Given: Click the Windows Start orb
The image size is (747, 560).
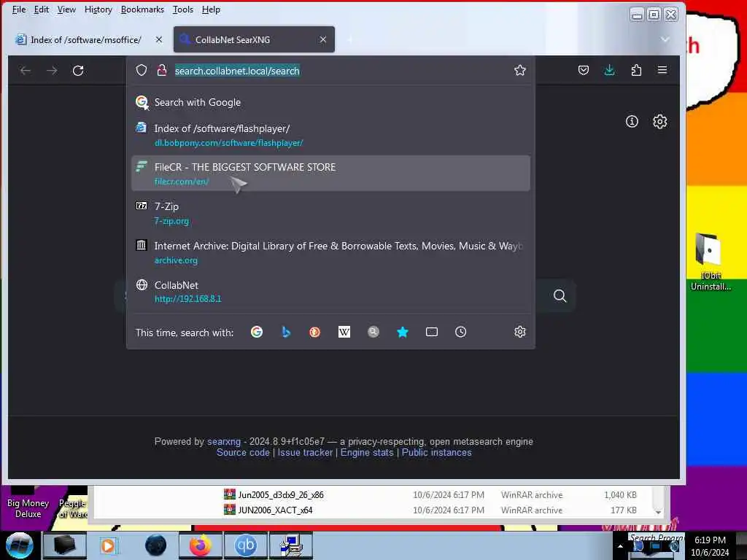Looking at the screenshot, I should [x=20, y=545].
